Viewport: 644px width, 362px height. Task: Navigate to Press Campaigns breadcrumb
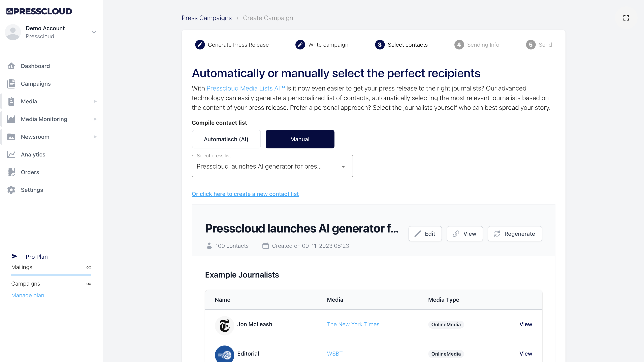(x=206, y=18)
